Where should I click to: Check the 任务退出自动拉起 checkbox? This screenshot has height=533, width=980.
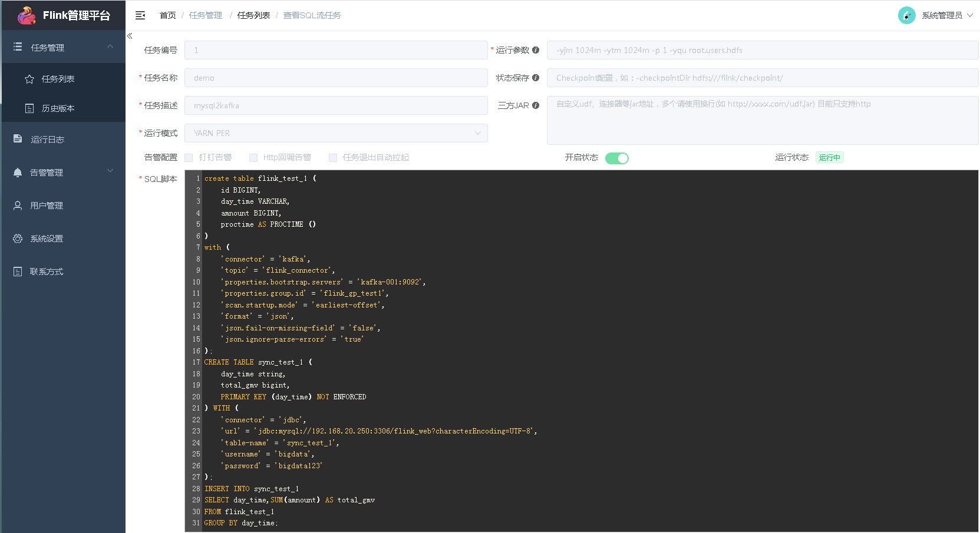coord(333,157)
